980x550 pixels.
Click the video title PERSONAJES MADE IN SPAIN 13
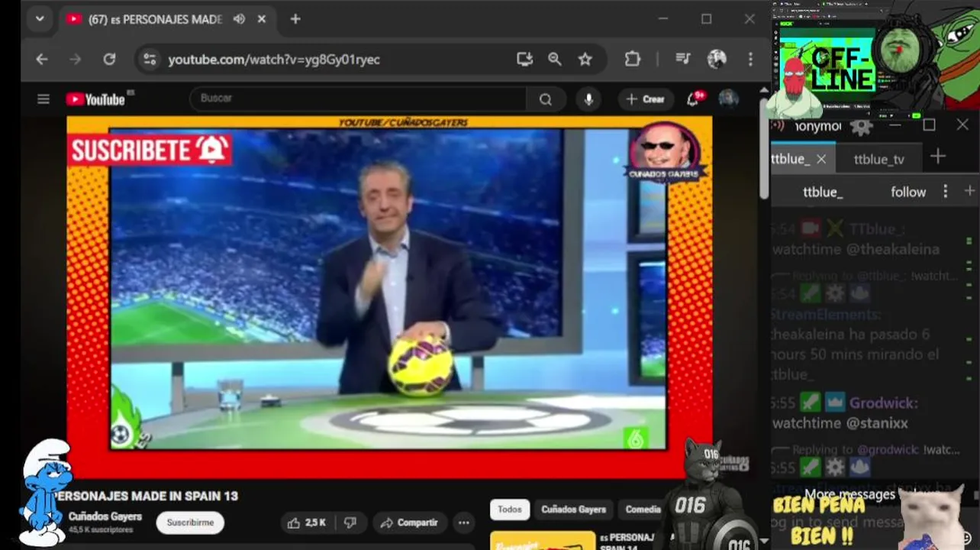pos(145,496)
